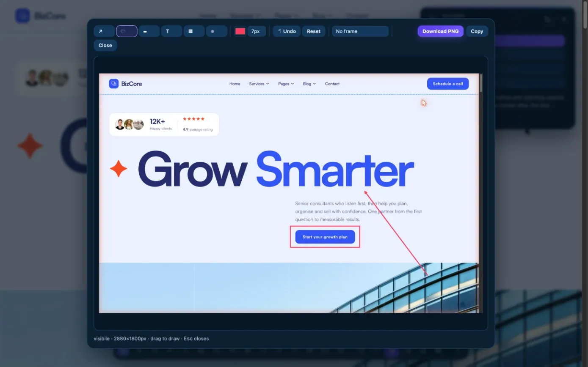The image size is (588, 367).
Task: Click the Schedule a call button
Action: (448, 84)
